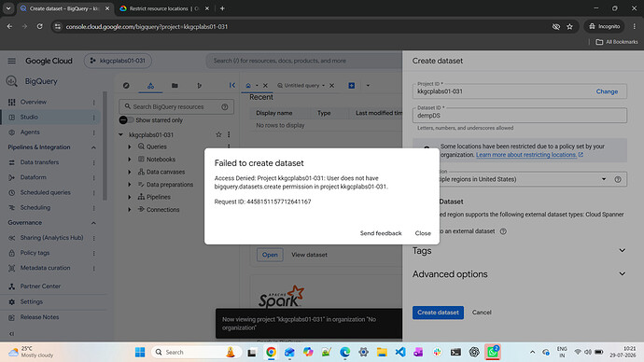The height and width of the screenshot is (362, 644).
Task: Click the folder icon in explorer toolbar
Action: [175, 86]
